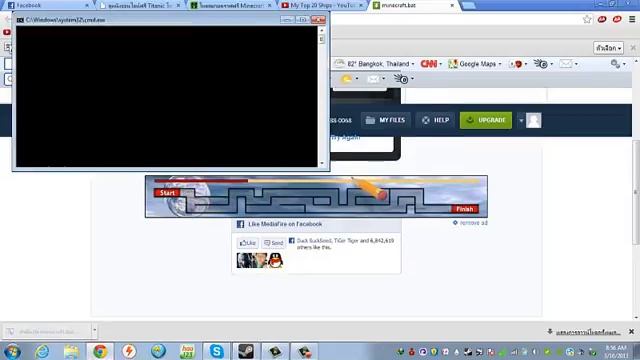Click the toolbar settings gear icon
The height and width of the screenshot is (360, 640).
(615, 64)
